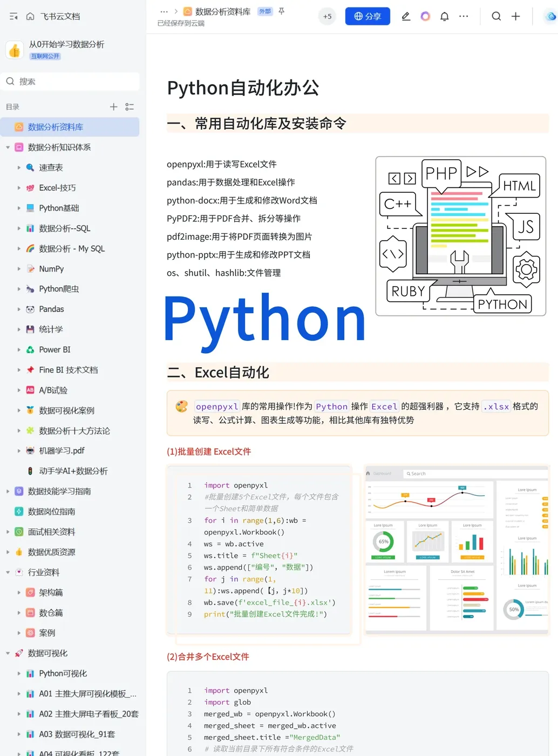The width and height of the screenshot is (558, 756).
Task: Collapse the sidebar with the top-left icon
Action: click(14, 16)
